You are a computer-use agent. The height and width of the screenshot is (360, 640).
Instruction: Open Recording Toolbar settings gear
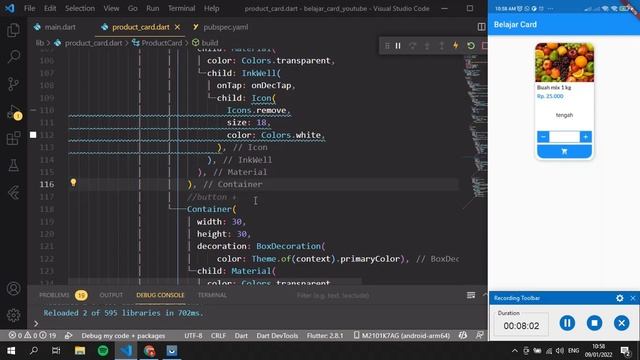(620, 298)
